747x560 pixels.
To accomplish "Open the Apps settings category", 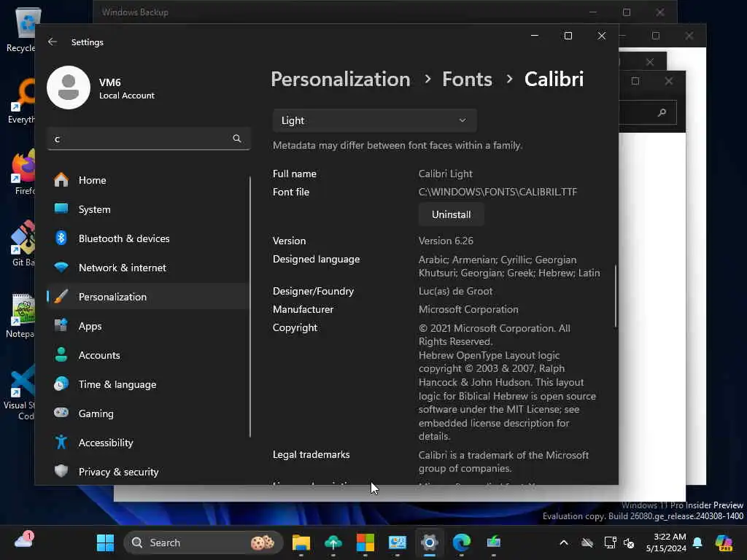I will pyautogui.click(x=148, y=326).
